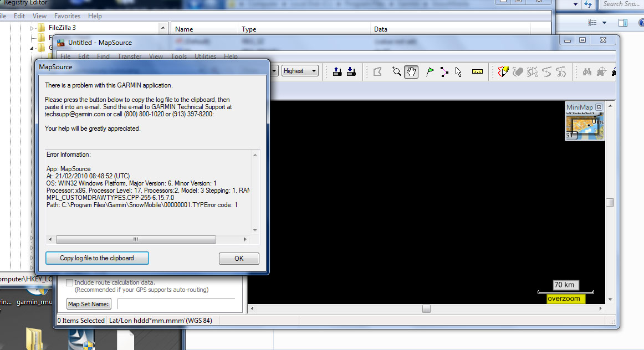Click the blank document desktop icon
Image resolution: width=644 pixels, height=350 pixels.
tap(126, 340)
